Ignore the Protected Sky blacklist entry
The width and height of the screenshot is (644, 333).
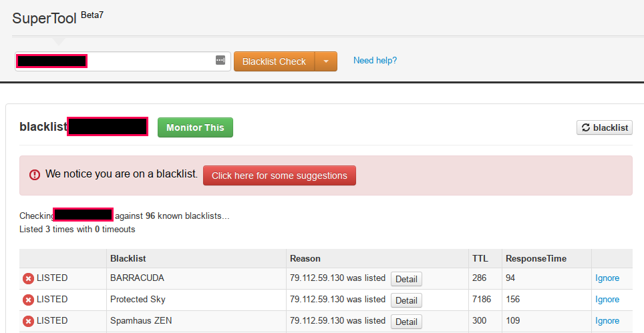pos(607,300)
